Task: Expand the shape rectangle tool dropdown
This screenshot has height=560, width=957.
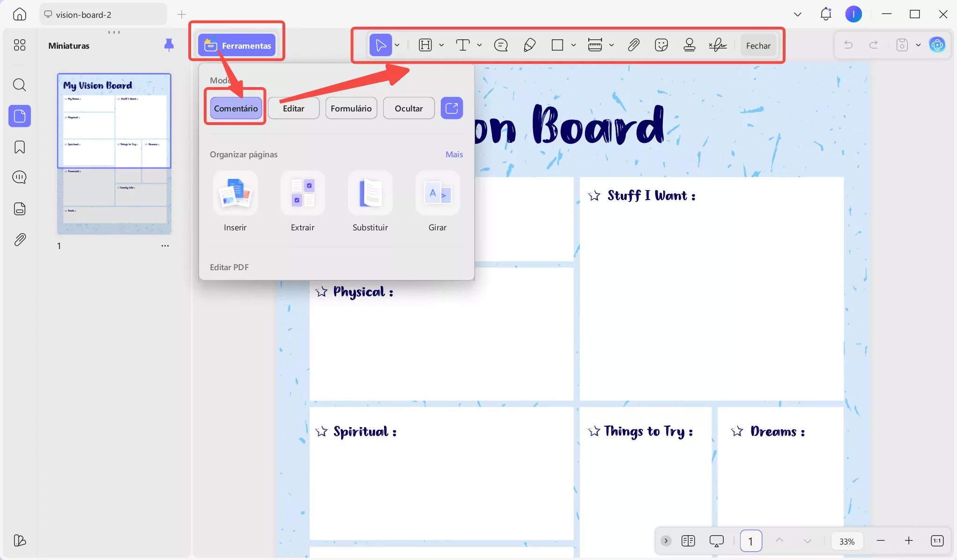Action: click(x=573, y=45)
